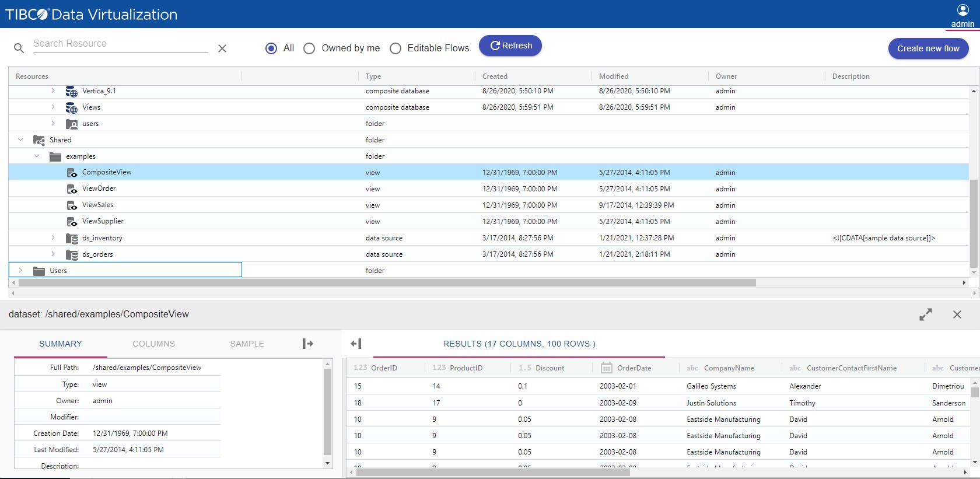
Task: Select the All radio button
Action: click(x=271, y=48)
